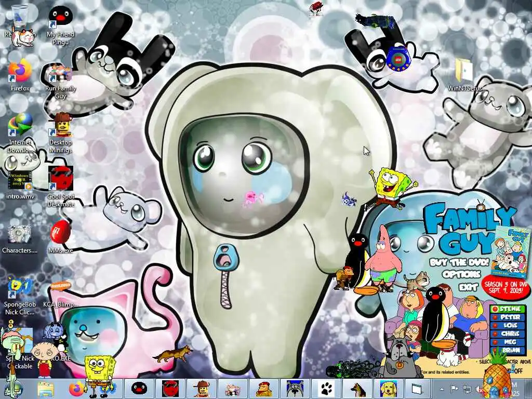Select the WinNTSetup folder icon

[465, 75]
